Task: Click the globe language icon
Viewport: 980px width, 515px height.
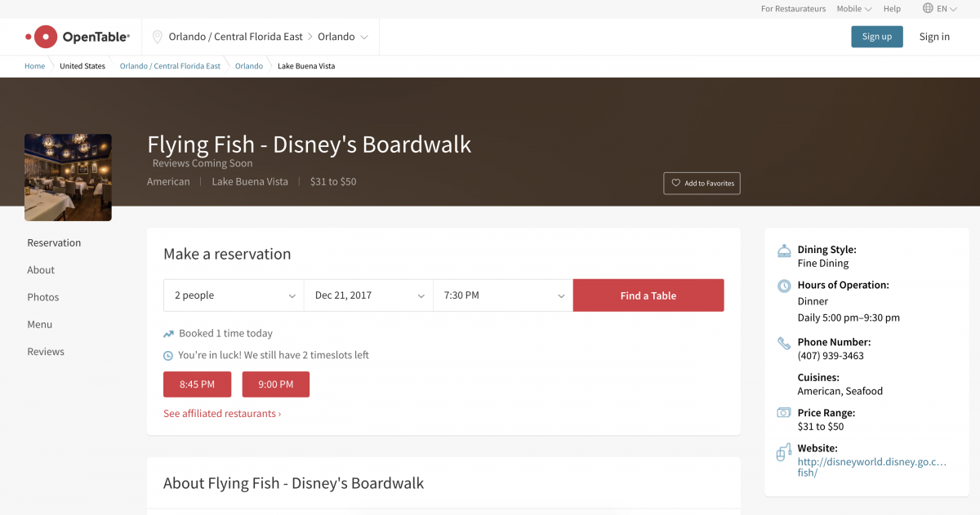Action: coord(928,8)
